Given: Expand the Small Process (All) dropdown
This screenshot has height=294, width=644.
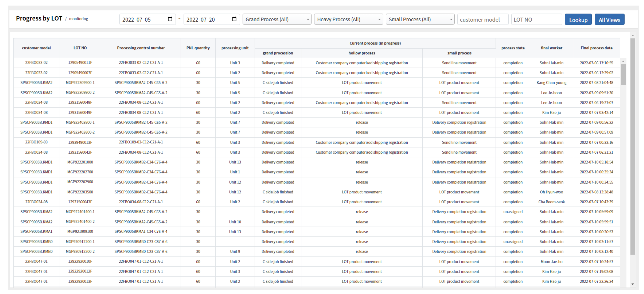Looking at the screenshot, I should [420, 19].
